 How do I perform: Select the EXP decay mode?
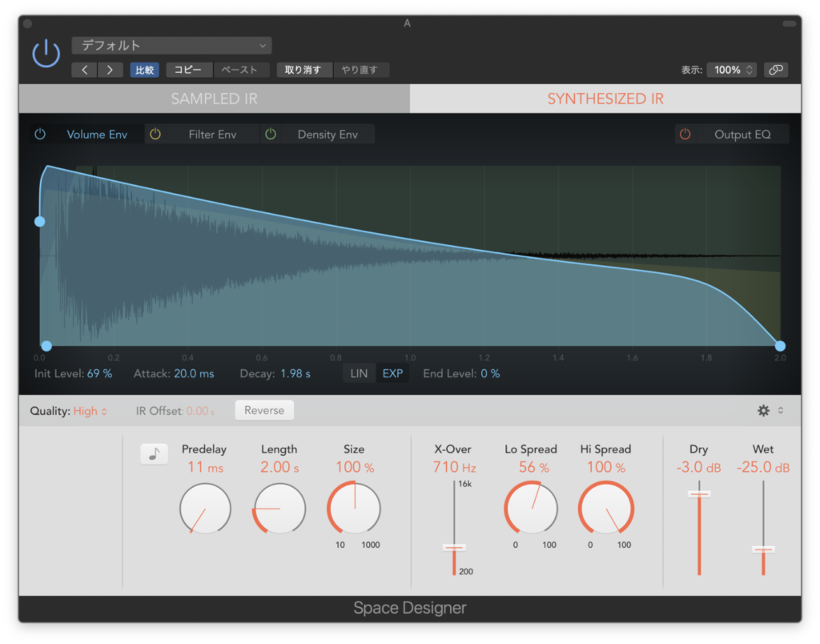(x=392, y=373)
